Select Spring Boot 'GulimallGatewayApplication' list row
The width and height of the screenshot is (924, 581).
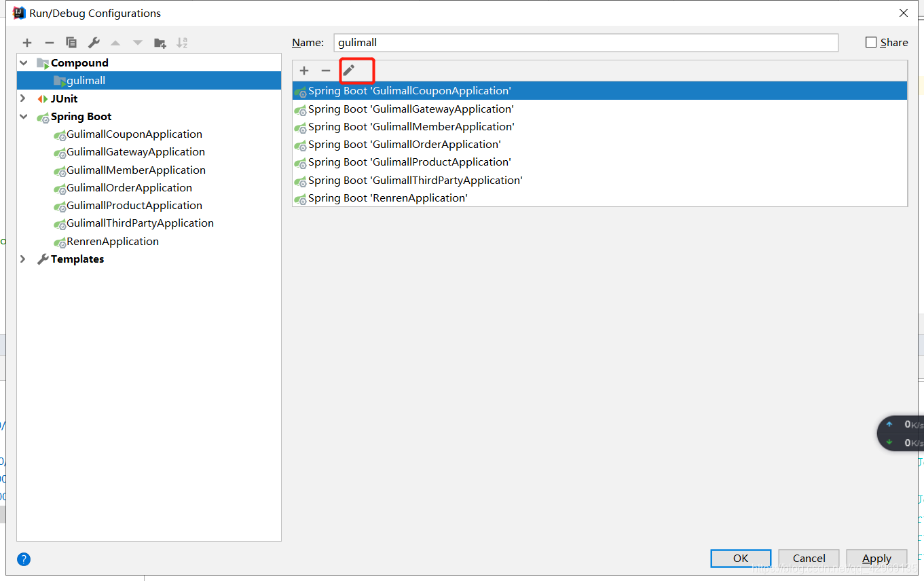pyautogui.click(x=599, y=109)
